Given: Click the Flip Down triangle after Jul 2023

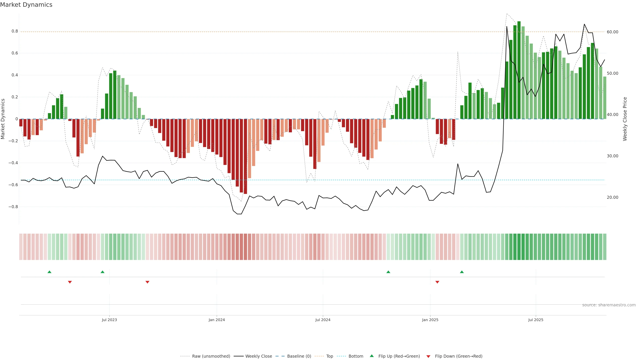Looking at the screenshot, I should (148, 282).
